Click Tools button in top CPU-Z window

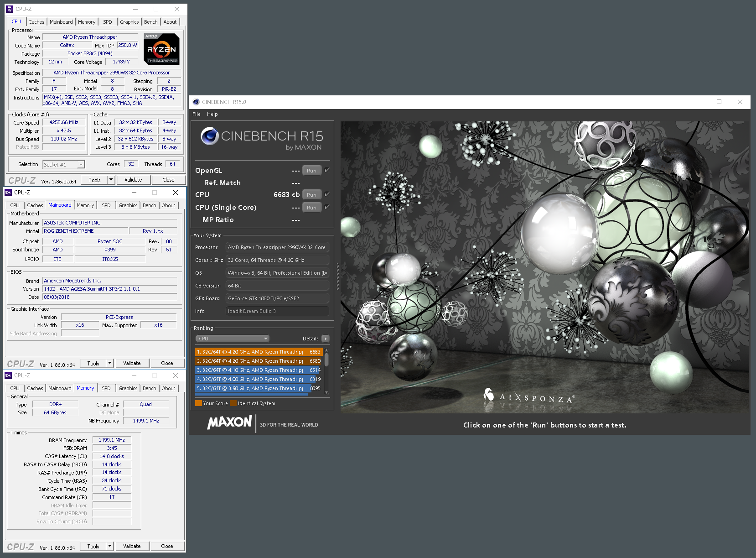(x=94, y=180)
